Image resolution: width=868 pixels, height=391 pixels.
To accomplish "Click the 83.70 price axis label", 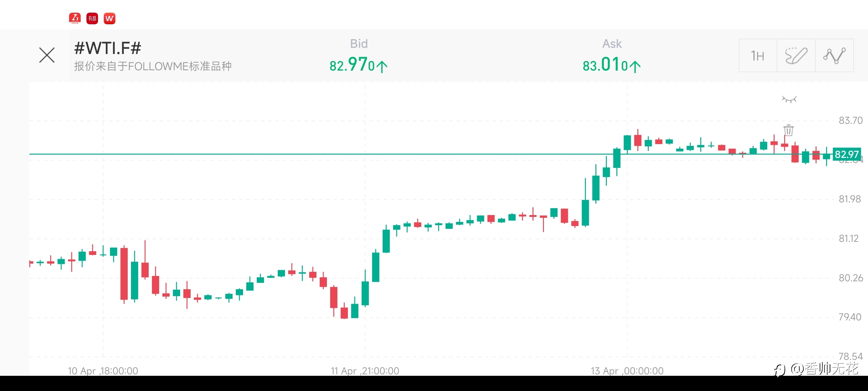I will click(x=850, y=121).
